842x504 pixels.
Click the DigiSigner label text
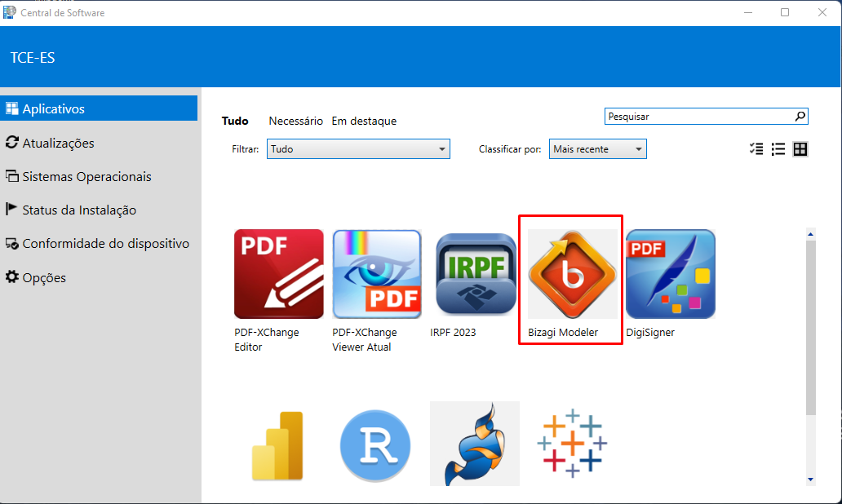coord(650,332)
